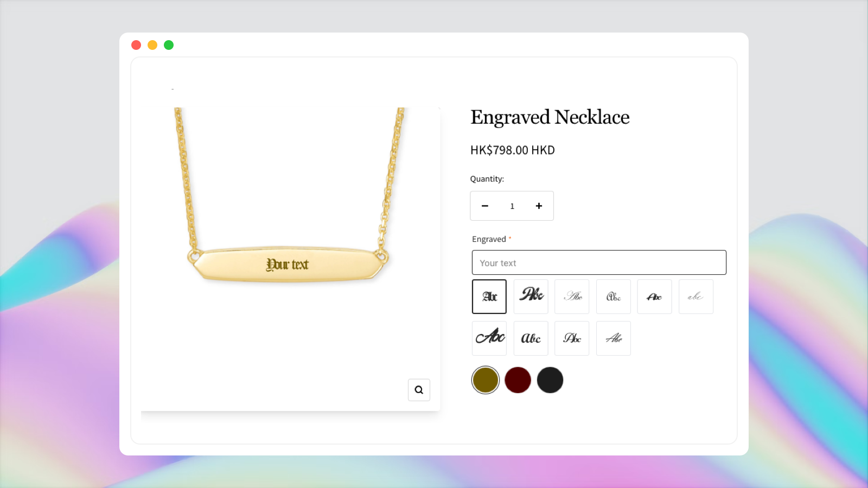Viewport: 868px width, 488px height.
Task: Maximize window with green button
Action: point(169,45)
